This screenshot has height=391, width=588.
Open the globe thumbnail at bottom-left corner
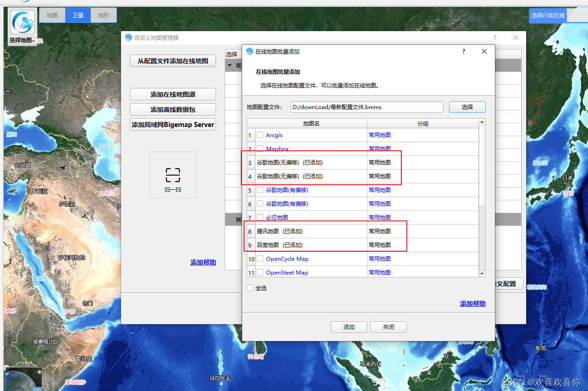click(23, 380)
